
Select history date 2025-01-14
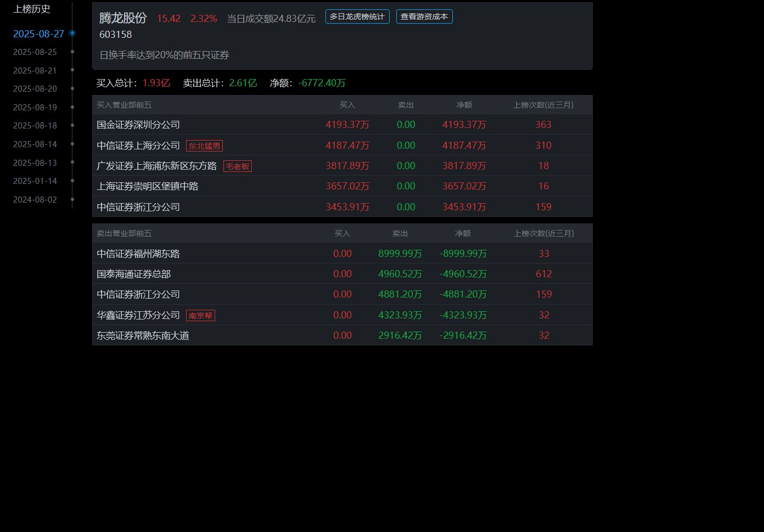(x=35, y=181)
